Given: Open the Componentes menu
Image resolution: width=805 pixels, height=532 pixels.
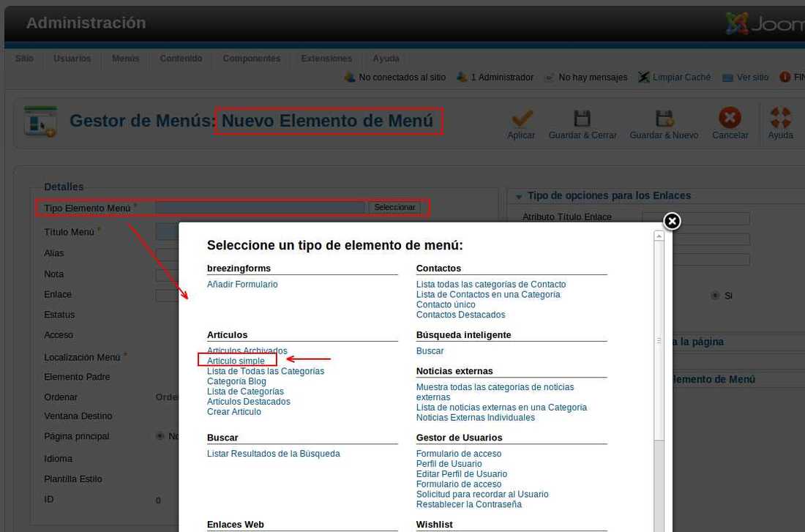Looking at the screenshot, I should coord(252,59).
